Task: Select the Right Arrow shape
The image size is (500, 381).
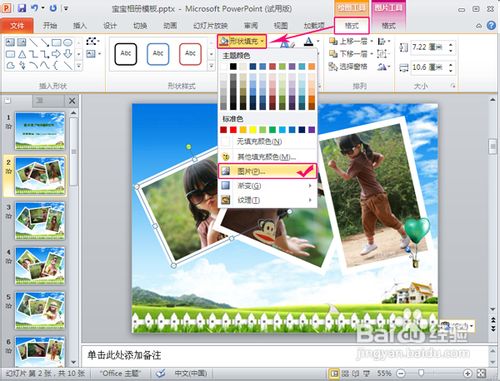Action: [x=56, y=54]
